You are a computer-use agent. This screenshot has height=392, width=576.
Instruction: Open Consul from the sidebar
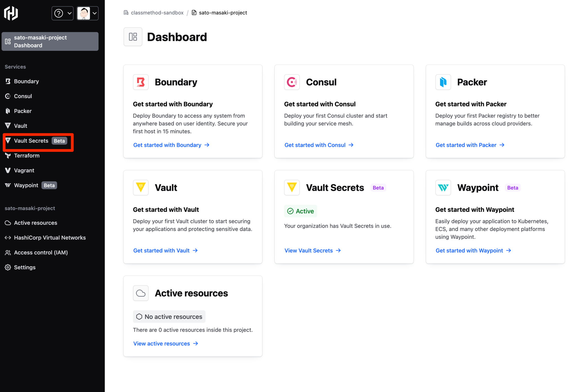coord(22,96)
